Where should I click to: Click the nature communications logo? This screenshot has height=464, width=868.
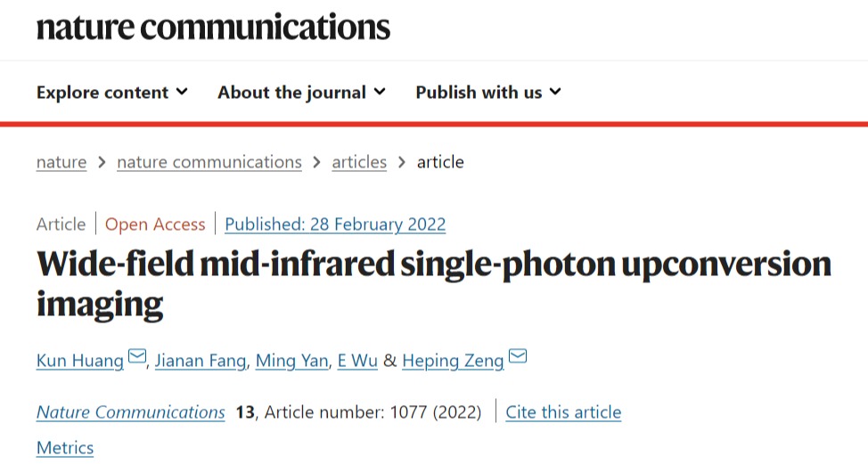tap(213, 27)
